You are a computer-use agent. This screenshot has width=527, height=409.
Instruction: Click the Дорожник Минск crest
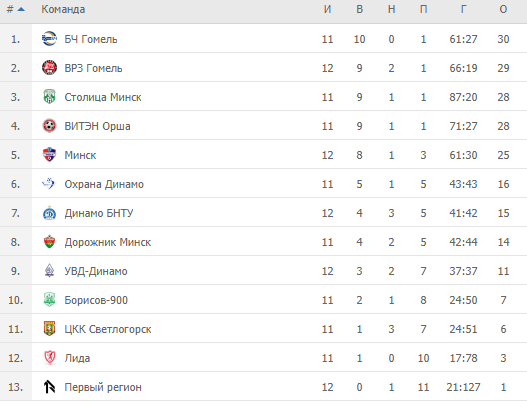(x=49, y=242)
